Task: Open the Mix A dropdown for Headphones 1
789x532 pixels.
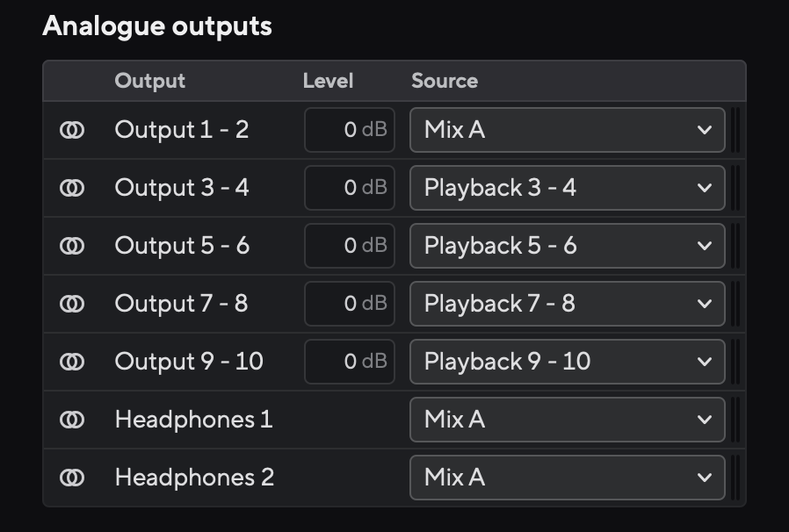Action: point(567,420)
